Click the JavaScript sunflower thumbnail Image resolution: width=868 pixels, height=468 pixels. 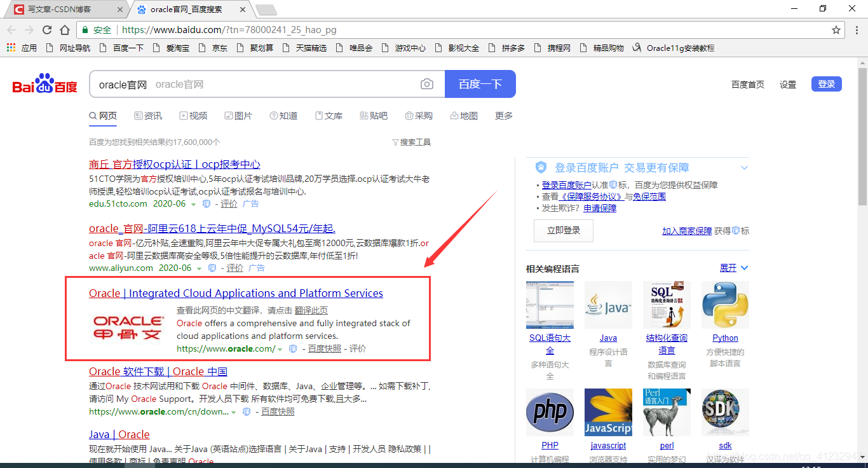click(608, 412)
